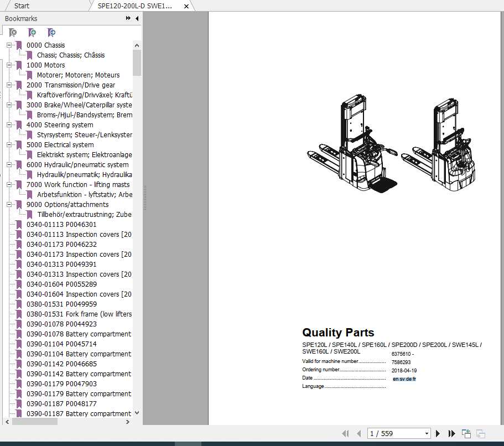Click the snapshot icon near page controls
The height and width of the screenshot is (446, 504).
coord(466,433)
